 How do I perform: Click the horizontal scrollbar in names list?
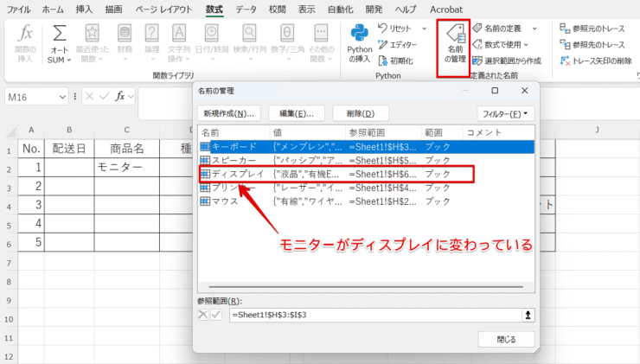(365, 287)
